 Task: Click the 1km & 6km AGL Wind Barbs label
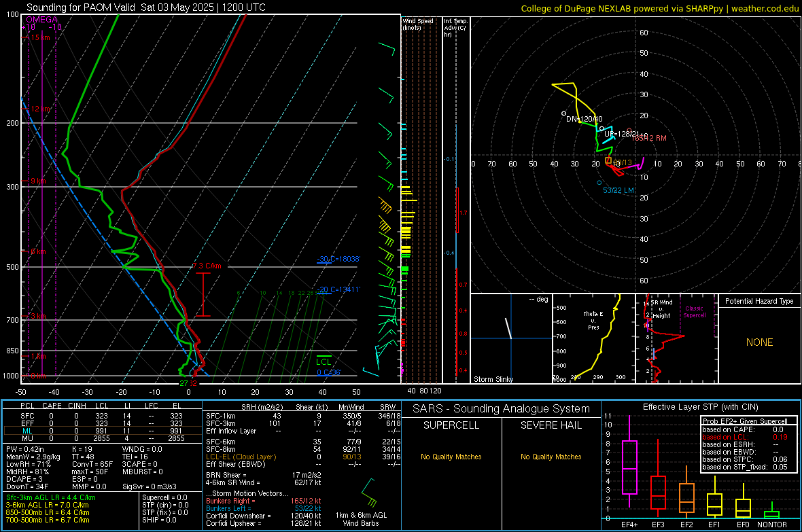click(361, 519)
